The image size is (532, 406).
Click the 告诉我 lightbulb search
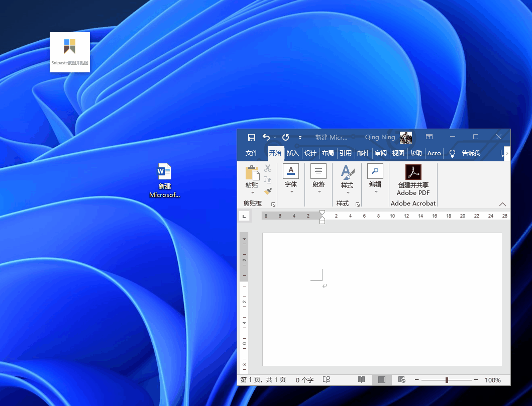[x=465, y=153]
